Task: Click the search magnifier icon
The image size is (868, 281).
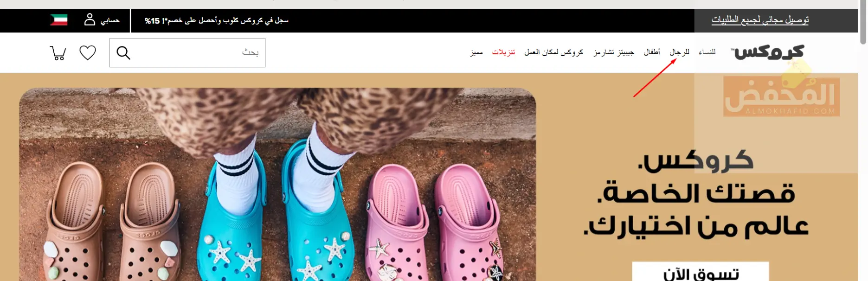Action: click(x=123, y=53)
